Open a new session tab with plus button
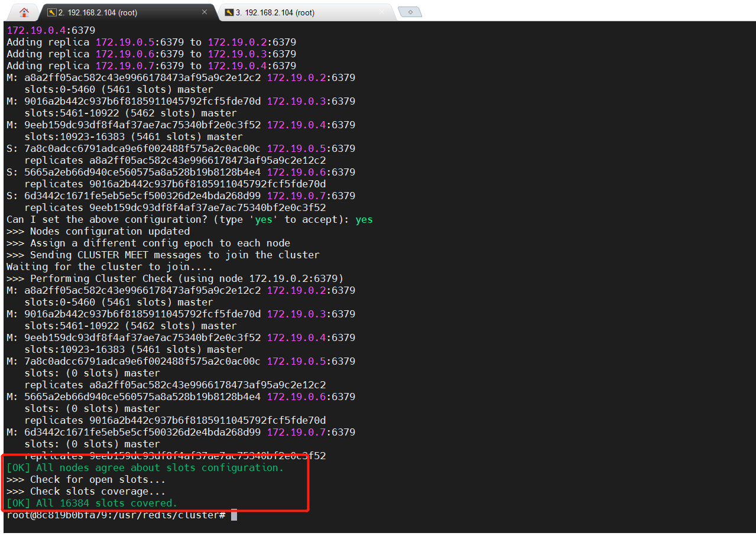Screen dimensions: 756x536 [410, 12]
